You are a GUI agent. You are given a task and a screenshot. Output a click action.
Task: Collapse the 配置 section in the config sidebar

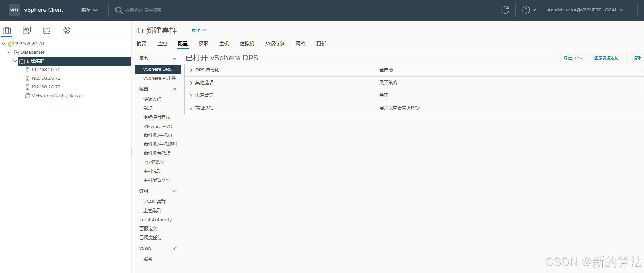(174, 89)
